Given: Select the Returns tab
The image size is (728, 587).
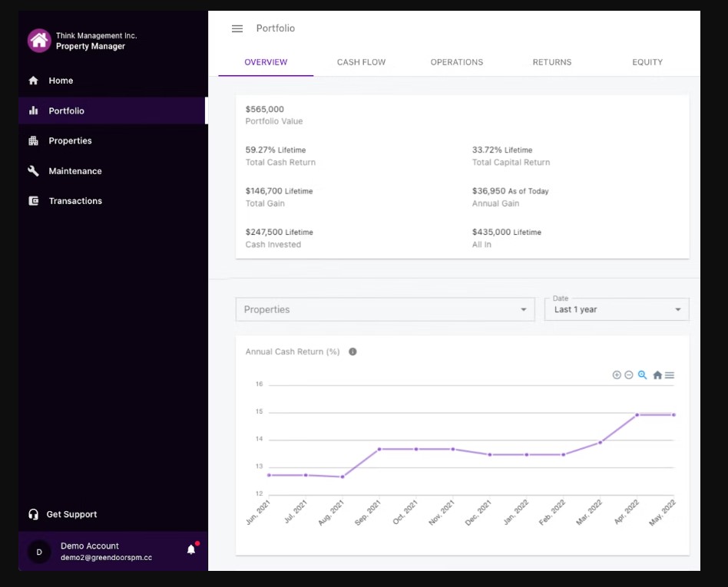Looking at the screenshot, I should [x=552, y=62].
